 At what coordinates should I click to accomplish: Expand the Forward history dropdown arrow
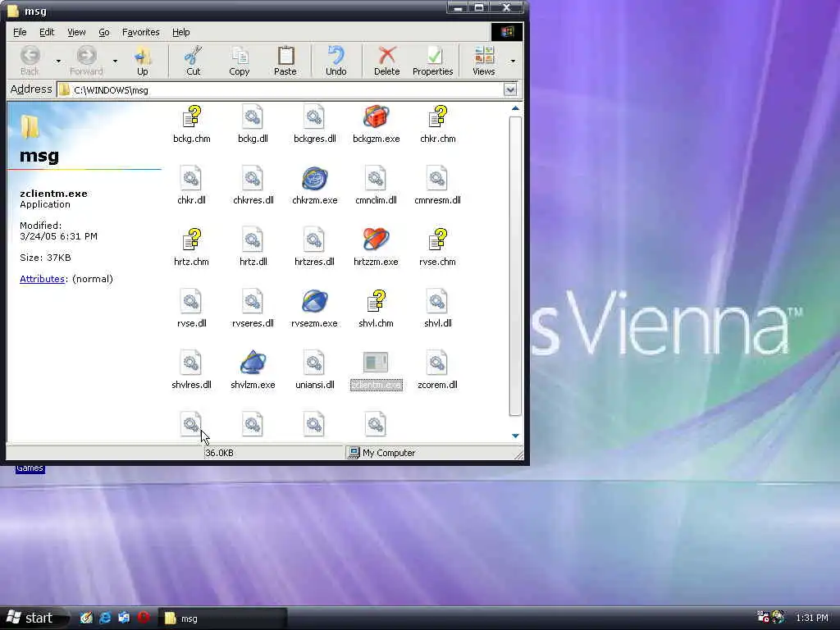pyautogui.click(x=115, y=61)
